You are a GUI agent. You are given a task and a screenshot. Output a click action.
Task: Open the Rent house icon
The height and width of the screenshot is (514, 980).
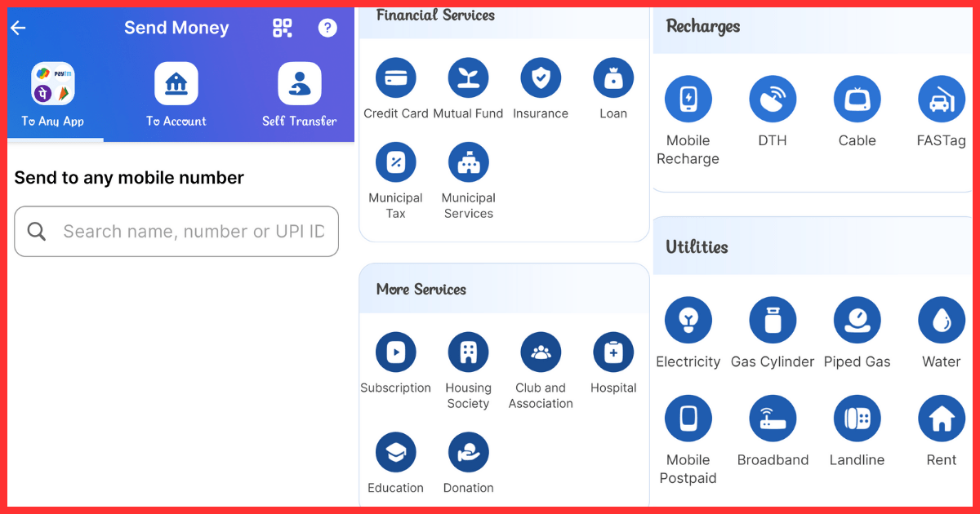942,419
